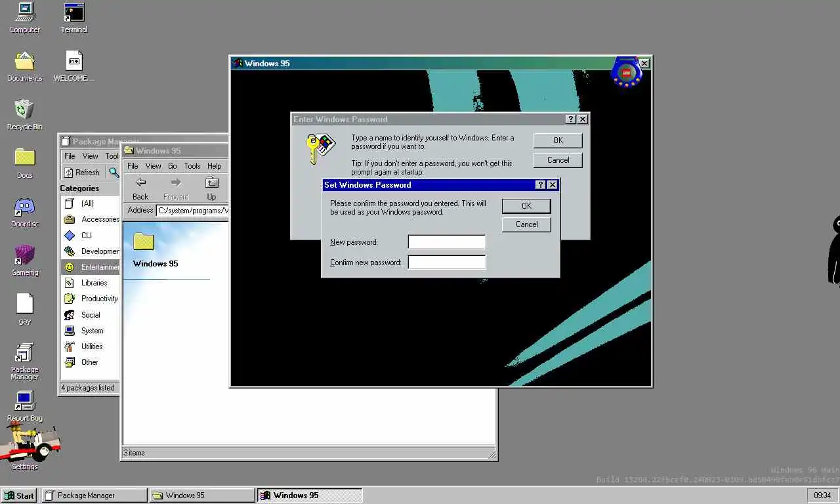Viewport: 840px width, 504px height.
Task: Select the Productivity category
Action: (90, 299)
